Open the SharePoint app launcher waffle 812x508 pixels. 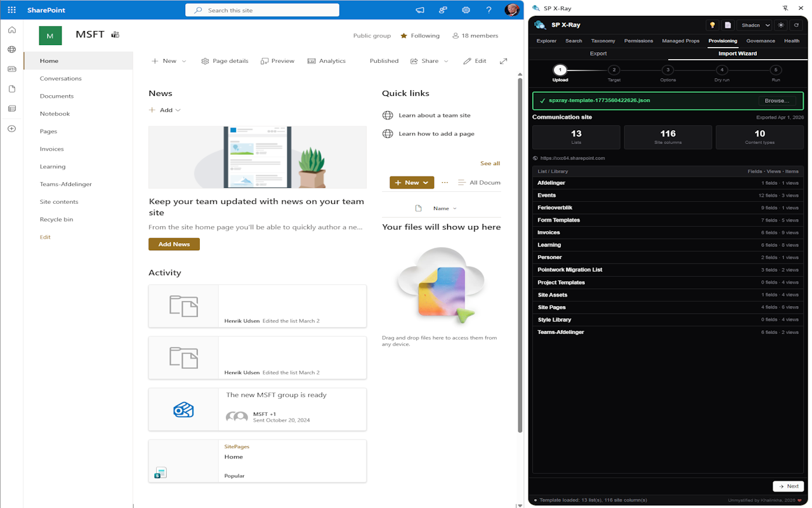coord(11,10)
